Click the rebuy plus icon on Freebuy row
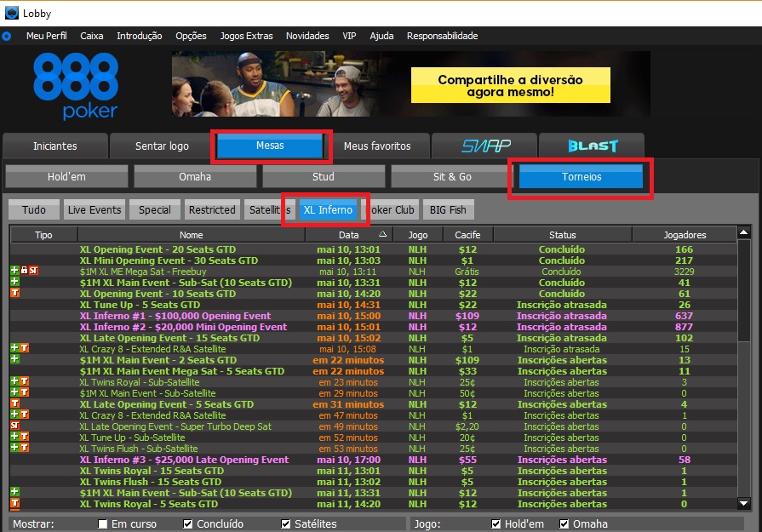762x532 pixels. pyautogui.click(x=14, y=270)
